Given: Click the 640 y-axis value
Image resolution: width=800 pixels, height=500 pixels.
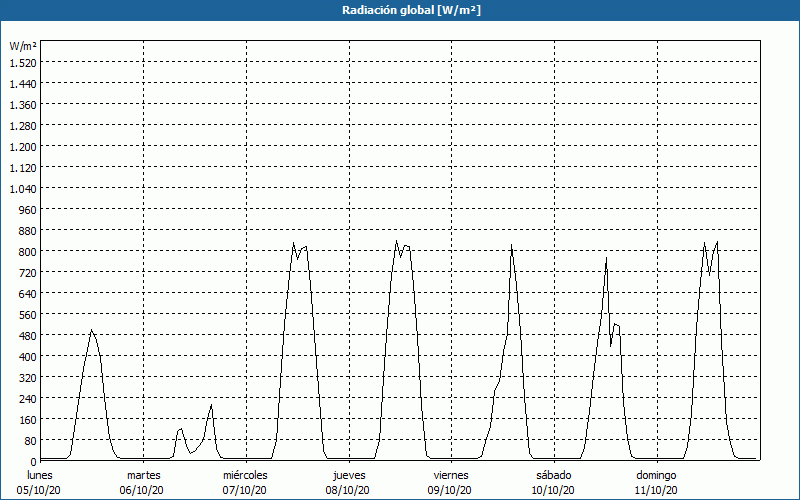Looking at the screenshot, I should point(28,294).
